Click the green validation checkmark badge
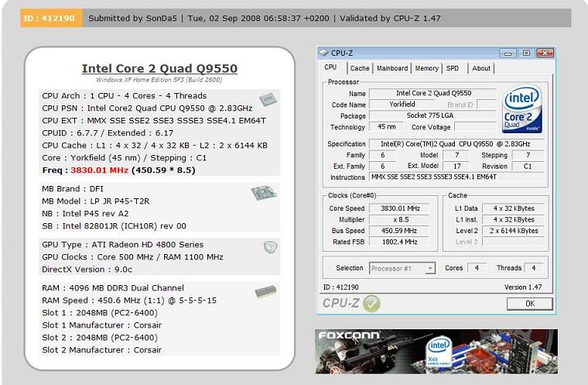The image size is (588, 385). pyautogui.click(x=371, y=304)
